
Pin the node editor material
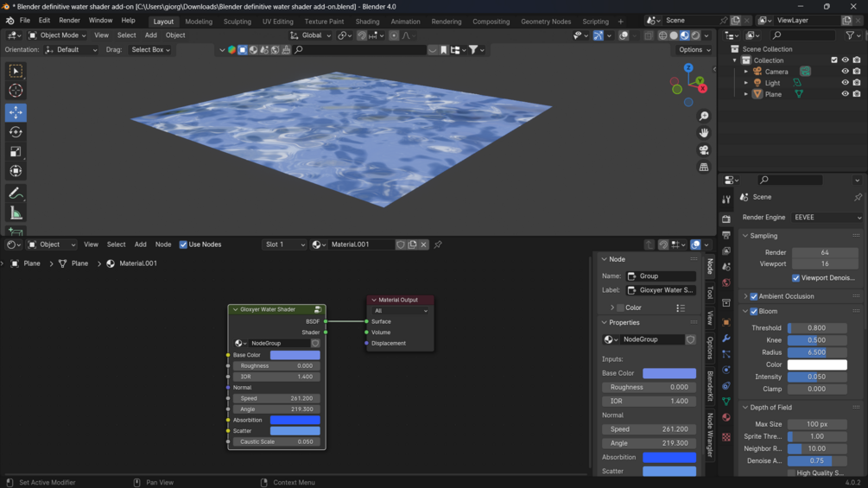pos(438,244)
